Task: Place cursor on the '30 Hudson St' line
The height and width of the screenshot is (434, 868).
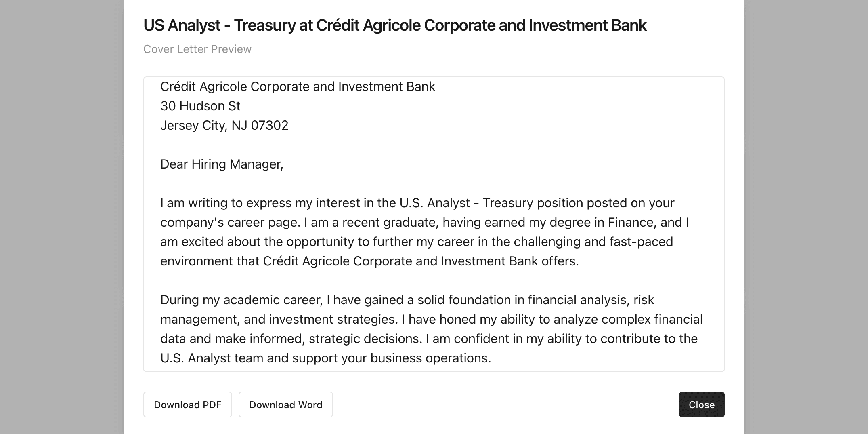Action: pyautogui.click(x=200, y=106)
